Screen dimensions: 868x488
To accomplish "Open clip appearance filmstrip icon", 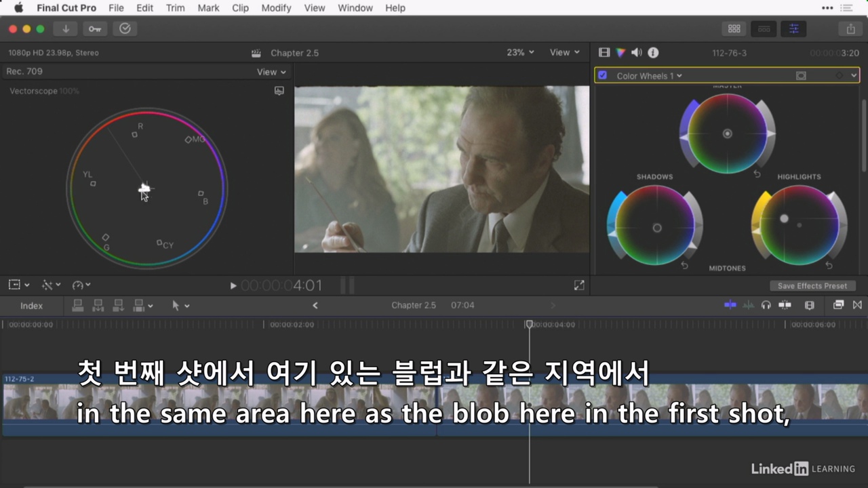I will click(x=809, y=305).
